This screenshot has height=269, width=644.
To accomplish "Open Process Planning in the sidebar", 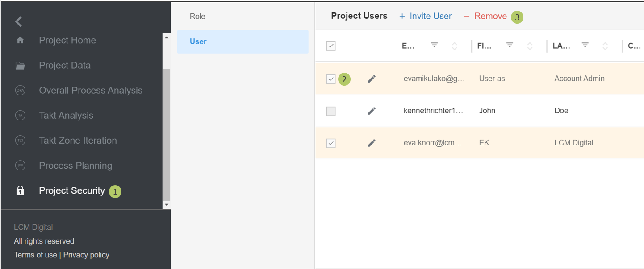I will point(75,166).
